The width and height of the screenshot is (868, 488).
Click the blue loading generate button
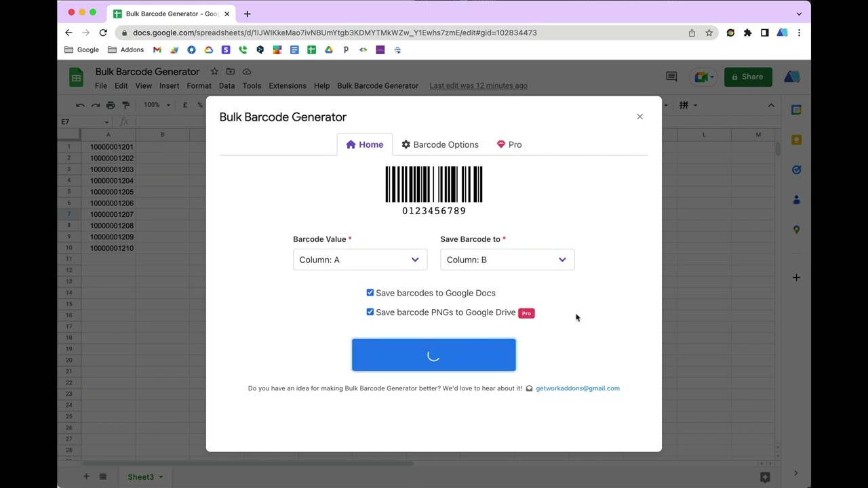pyautogui.click(x=434, y=355)
